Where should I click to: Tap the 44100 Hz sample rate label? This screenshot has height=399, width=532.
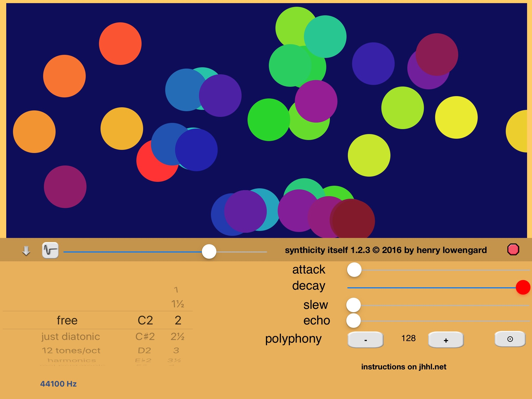click(58, 384)
